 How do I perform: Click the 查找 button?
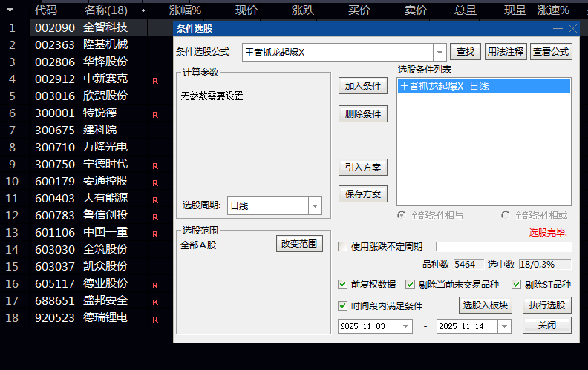point(465,52)
